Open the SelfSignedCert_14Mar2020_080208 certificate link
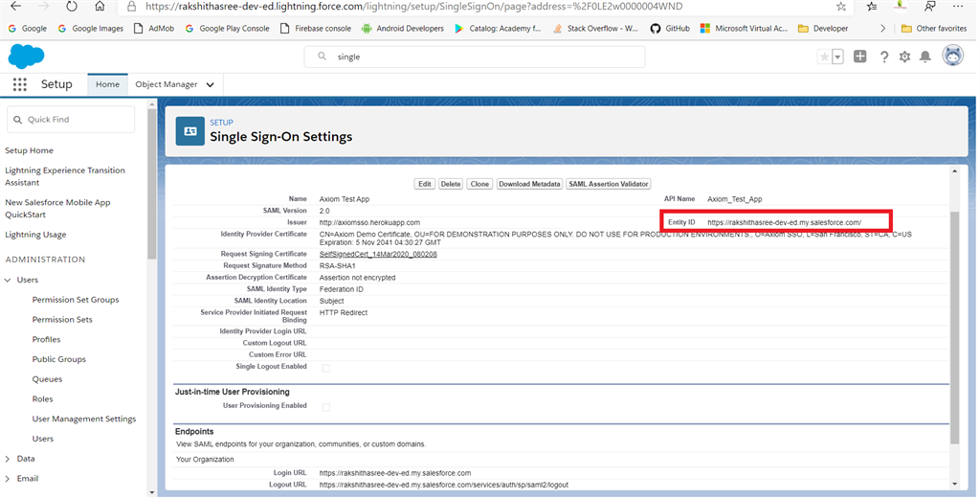980x499 pixels. [x=378, y=255]
